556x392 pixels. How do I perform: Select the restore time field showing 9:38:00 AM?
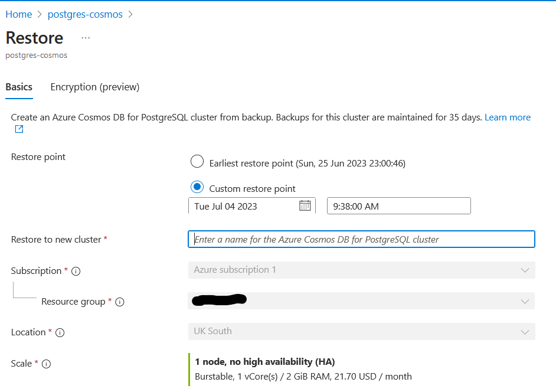pyautogui.click(x=398, y=205)
